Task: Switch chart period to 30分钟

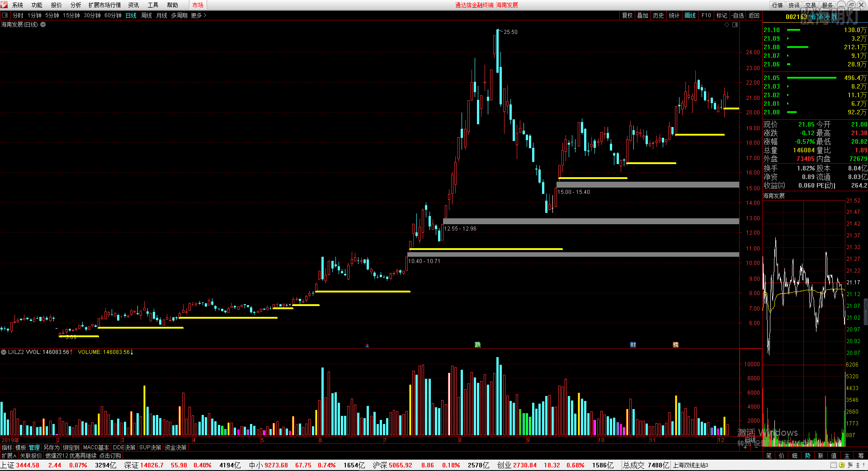Action: (x=92, y=15)
